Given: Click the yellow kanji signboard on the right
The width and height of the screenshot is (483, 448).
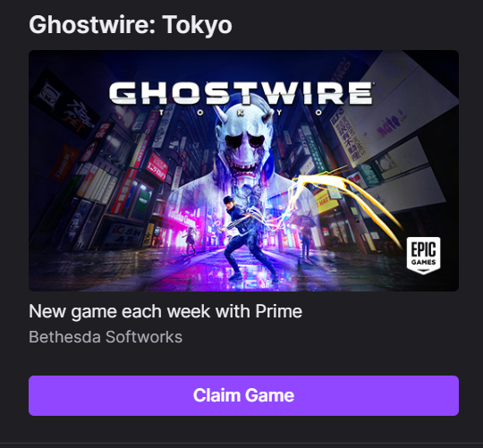Looking at the screenshot, I should [348, 137].
